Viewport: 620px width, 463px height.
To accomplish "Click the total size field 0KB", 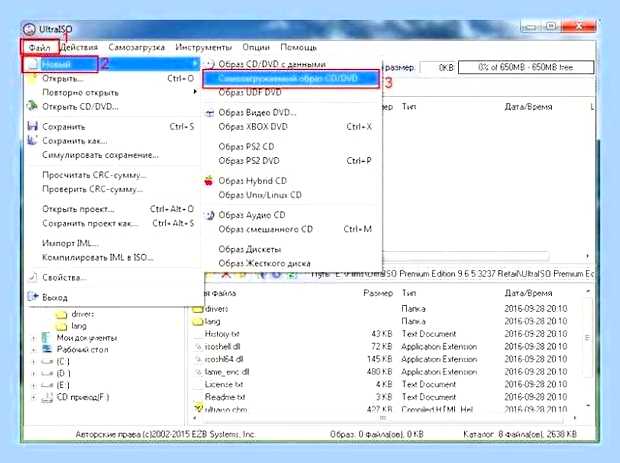I will point(438,68).
